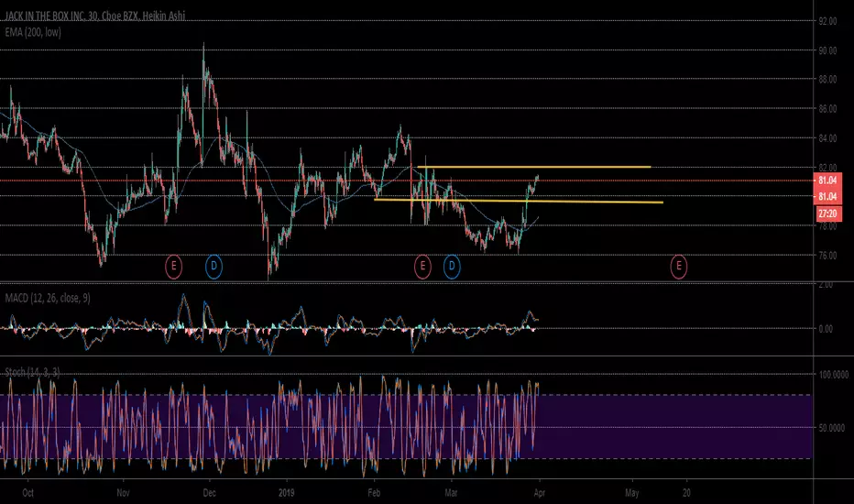Click the Dec label on time axis
Screen dimensions: 854x504
209,493
